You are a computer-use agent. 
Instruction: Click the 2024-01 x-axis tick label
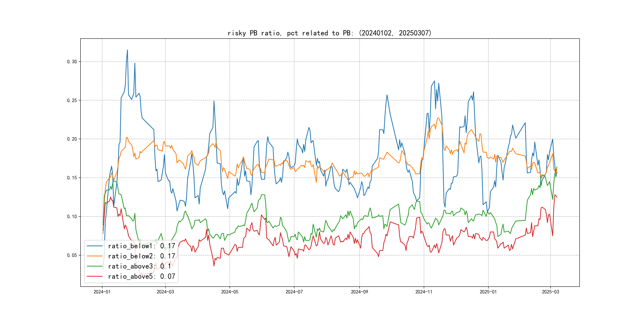point(102,292)
